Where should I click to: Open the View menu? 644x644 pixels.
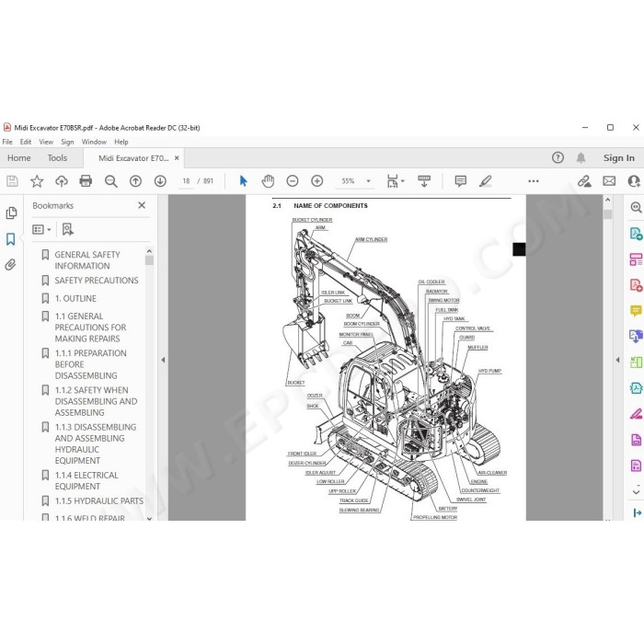point(46,142)
